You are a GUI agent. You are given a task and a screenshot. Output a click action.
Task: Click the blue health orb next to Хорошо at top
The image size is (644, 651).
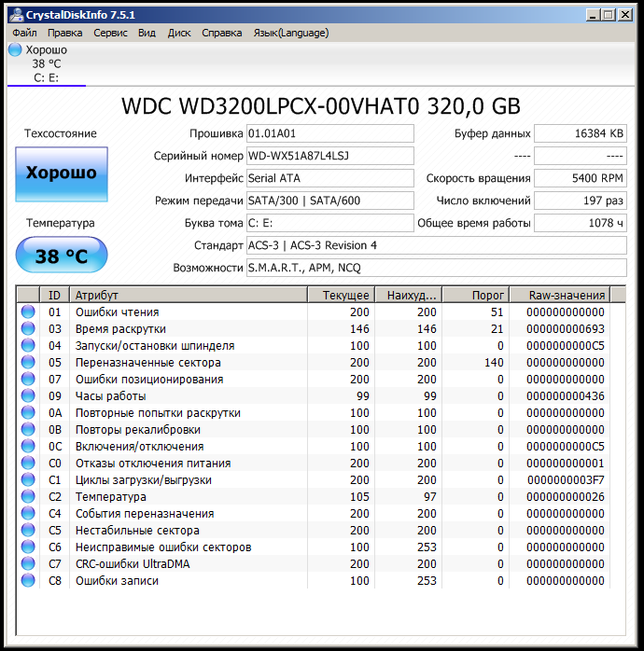(15, 49)
